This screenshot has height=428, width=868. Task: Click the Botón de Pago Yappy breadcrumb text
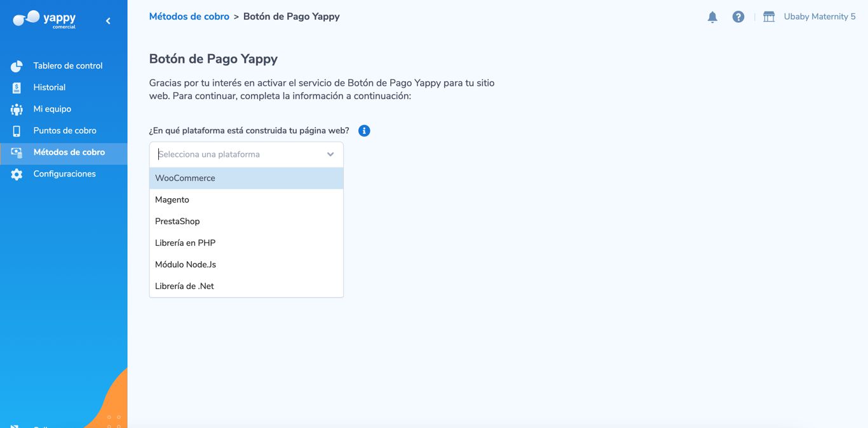tap(292, 17)
